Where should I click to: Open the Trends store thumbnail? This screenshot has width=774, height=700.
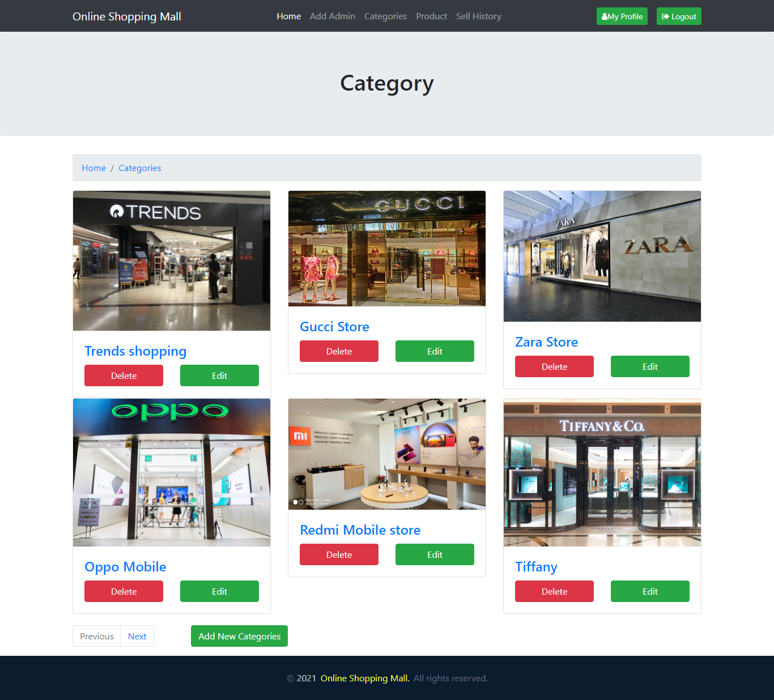tap(172, 261)
